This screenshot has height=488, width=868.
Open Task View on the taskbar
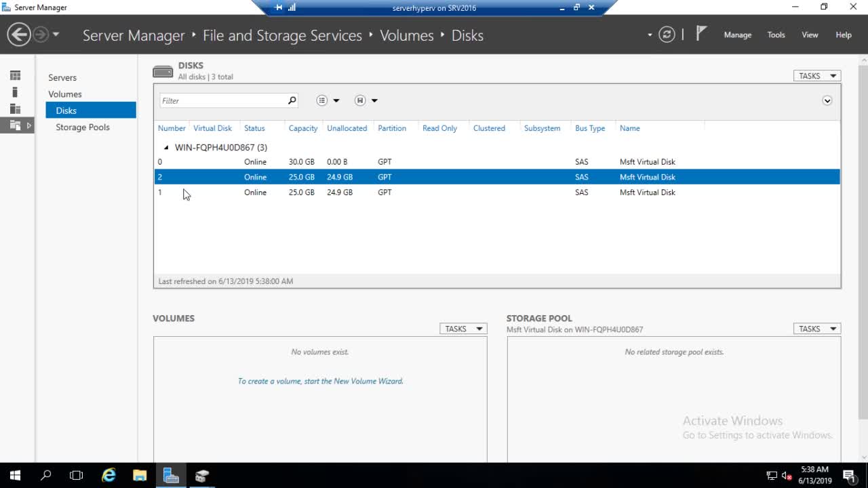click(x=77, y=476)
